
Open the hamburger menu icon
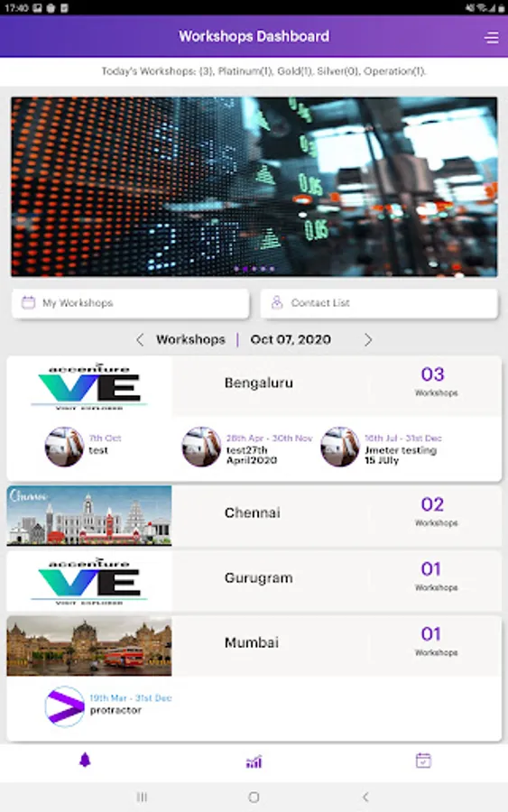[492, 37]
